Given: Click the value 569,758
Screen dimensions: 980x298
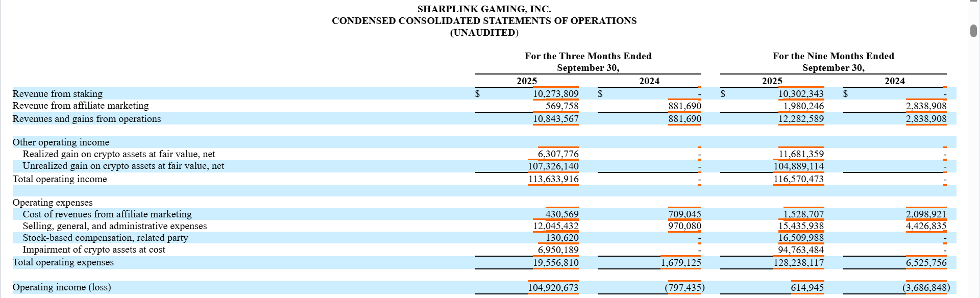Looking at the screenshot, I should (562, 106).
